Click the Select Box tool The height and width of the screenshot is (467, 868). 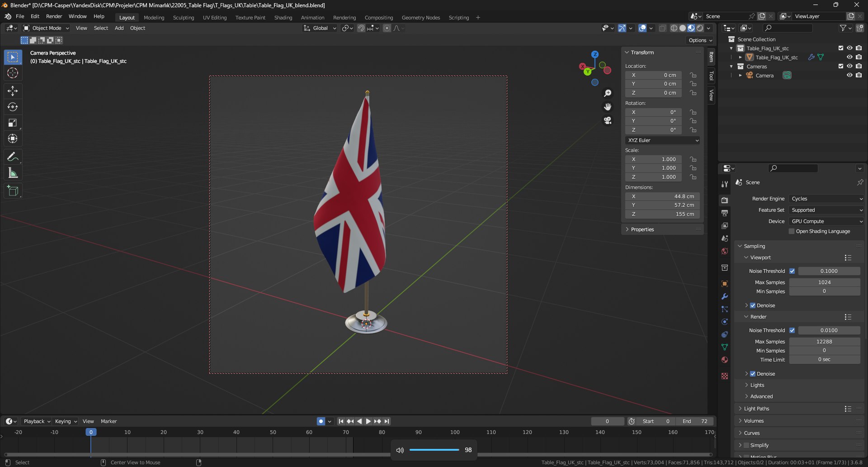[x=13, y=57]
